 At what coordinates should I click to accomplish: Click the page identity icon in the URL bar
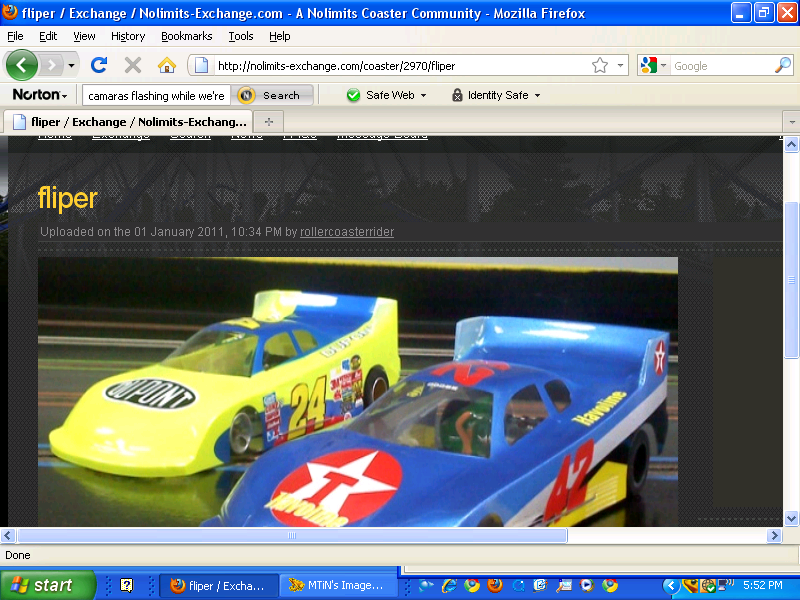202,65
